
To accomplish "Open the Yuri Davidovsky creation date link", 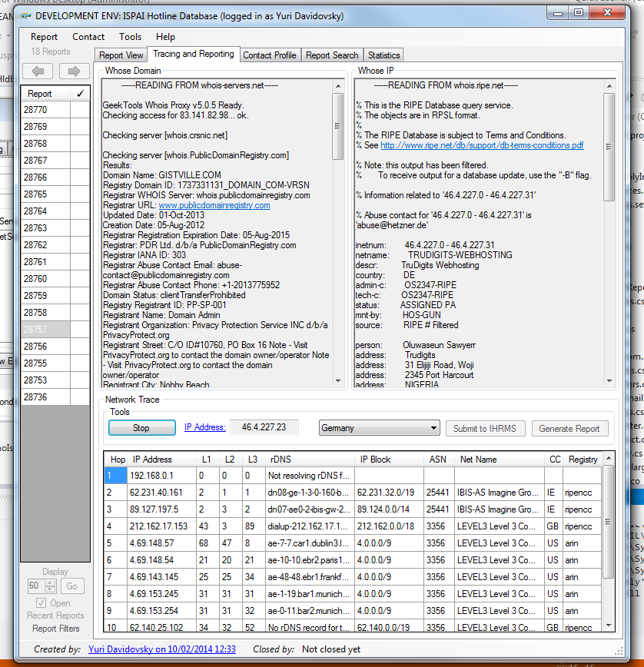I will (162, 649).
